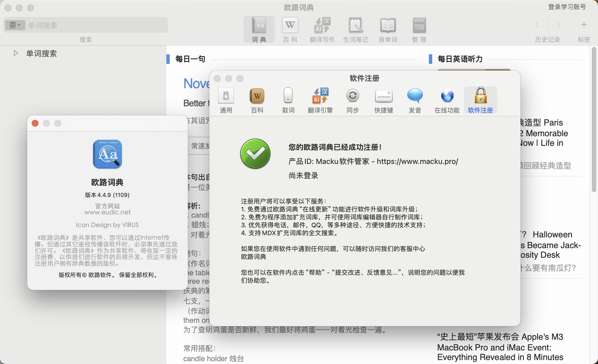Viewport: 598px width, 364px height.
Task: Go forward in history with the right arrow
Action: click(x=558, y=25)
